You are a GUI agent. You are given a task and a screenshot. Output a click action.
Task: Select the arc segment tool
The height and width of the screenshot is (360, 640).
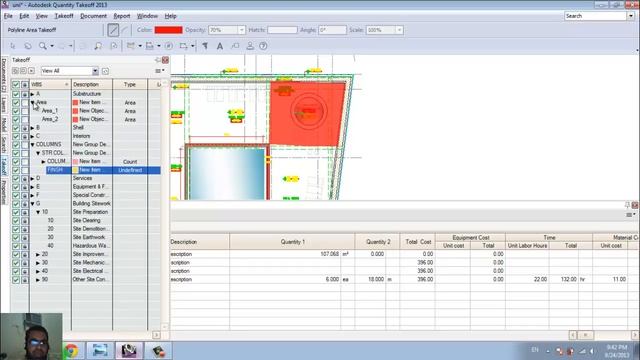click(125, 30)
